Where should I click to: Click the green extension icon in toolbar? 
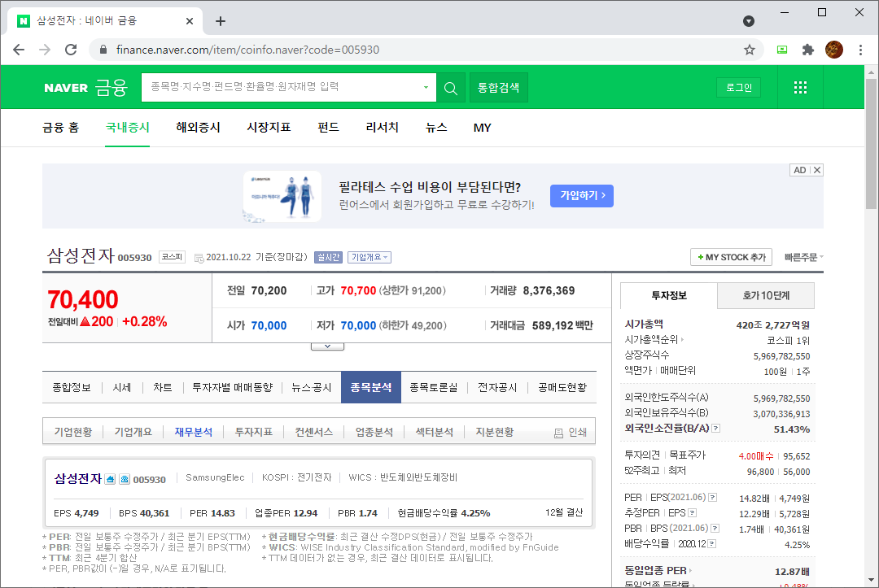click(782, 50)
